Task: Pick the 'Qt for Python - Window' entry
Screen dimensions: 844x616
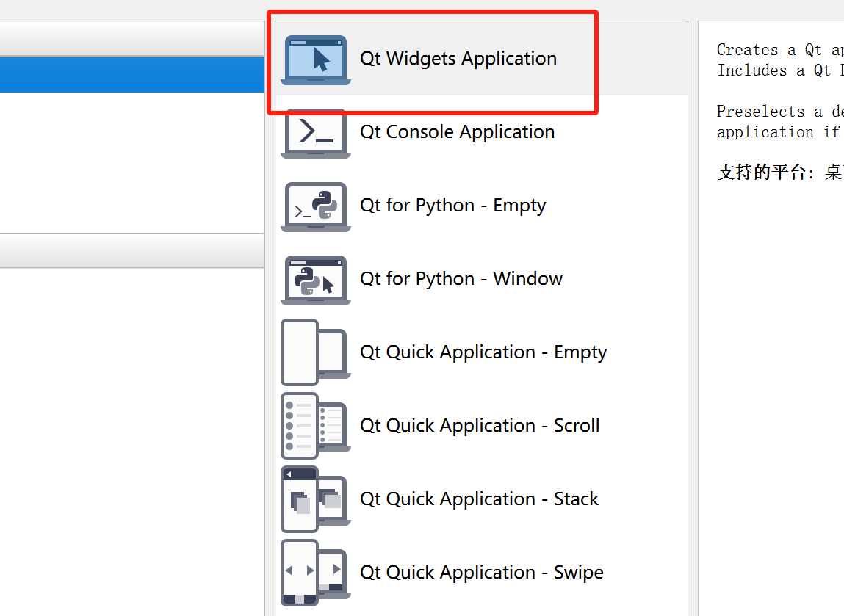Action: coord(461,279)
